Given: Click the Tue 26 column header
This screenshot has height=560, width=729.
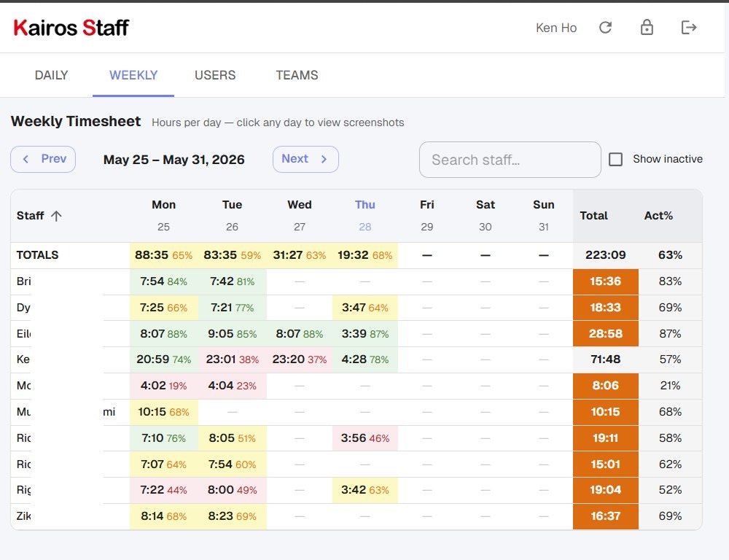Looking at the screenshot, I should [x=232, y=216].
